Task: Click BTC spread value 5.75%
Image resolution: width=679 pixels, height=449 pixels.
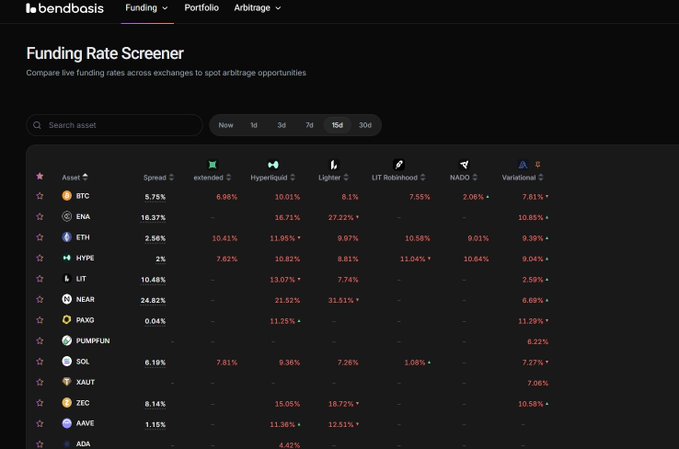Action: click(x=155, y=197)
